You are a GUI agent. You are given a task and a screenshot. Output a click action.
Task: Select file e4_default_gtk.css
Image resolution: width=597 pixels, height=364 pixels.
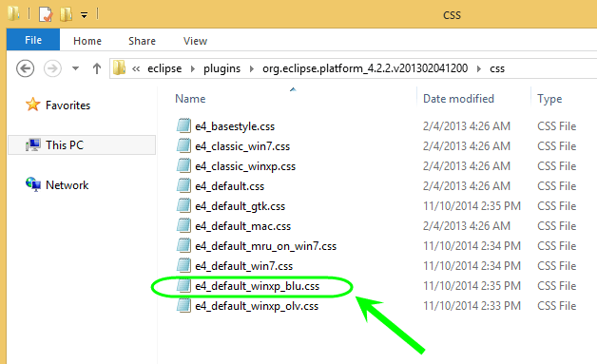pyautogui.click(x=240, y=206)
